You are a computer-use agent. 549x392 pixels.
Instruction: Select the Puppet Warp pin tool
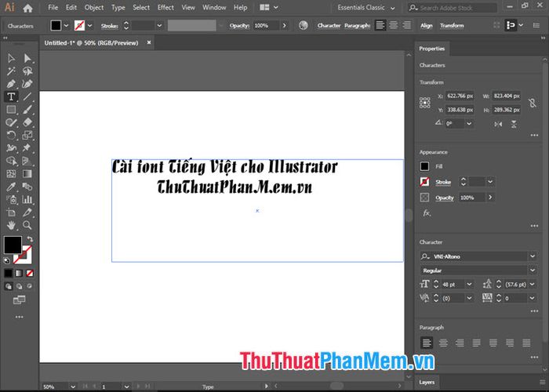pos(27,148)
